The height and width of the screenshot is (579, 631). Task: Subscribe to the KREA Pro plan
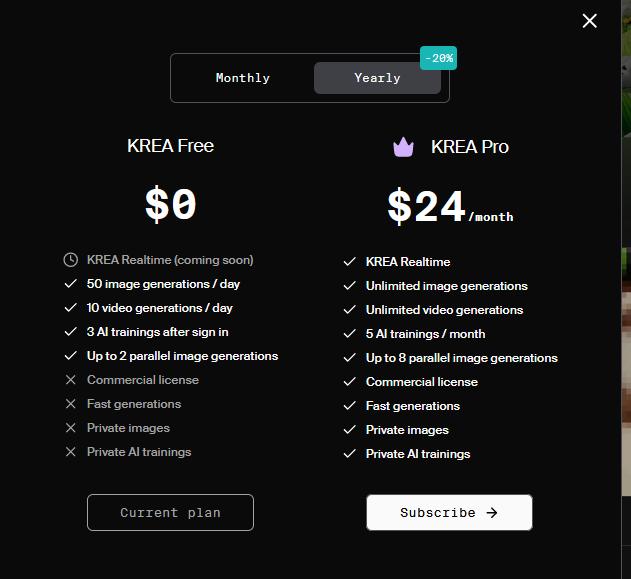[x=449, y=513]
